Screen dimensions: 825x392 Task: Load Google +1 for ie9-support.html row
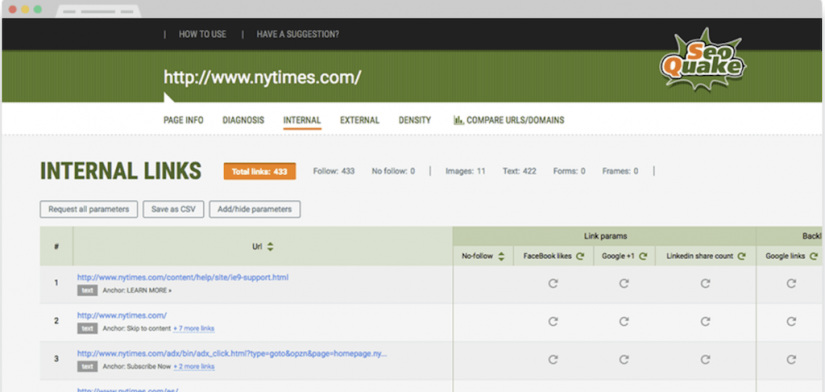click(624, 284)
